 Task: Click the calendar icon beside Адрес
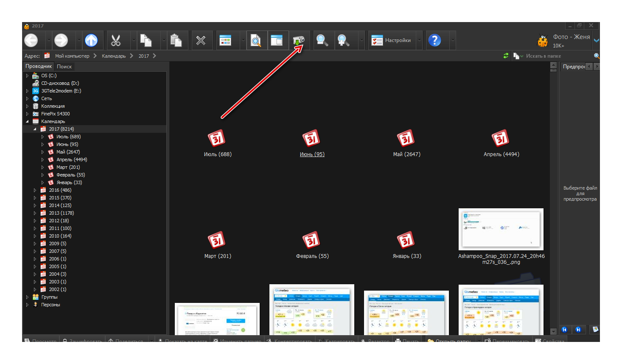pyautogui.click(x=47, y=56)
